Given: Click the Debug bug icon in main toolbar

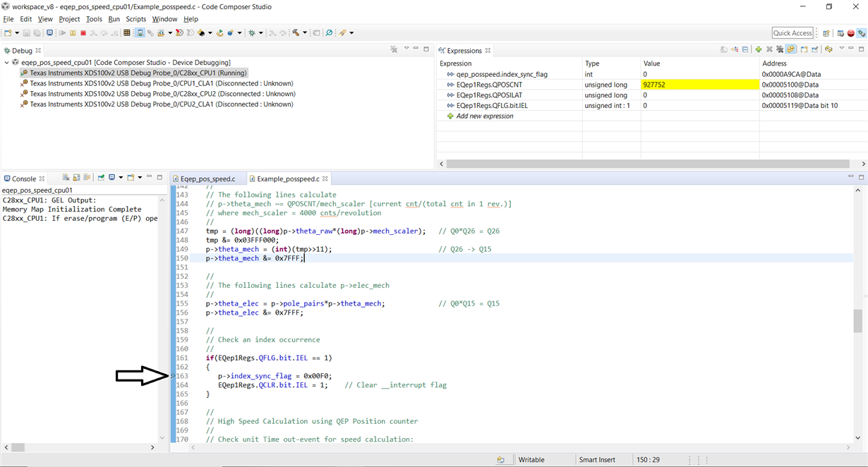Looking at the screenshot, I should pyautogui.click(x=252, y=32).
